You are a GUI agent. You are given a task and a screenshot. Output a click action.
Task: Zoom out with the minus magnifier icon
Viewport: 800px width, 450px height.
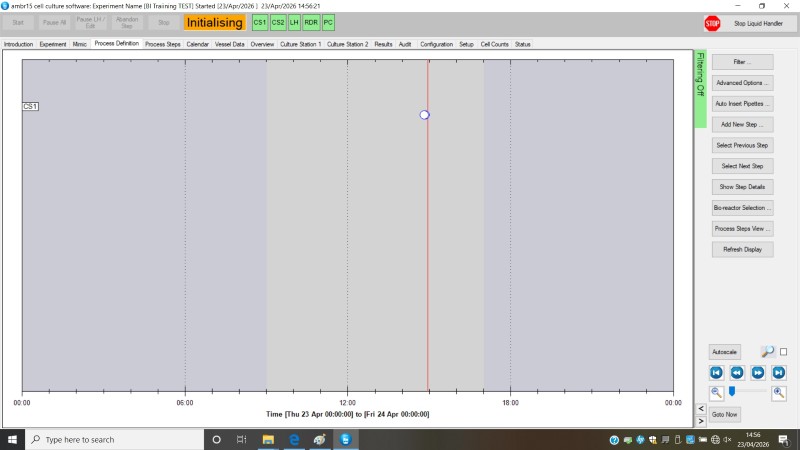pyautogui.click(x=716, y=393)
